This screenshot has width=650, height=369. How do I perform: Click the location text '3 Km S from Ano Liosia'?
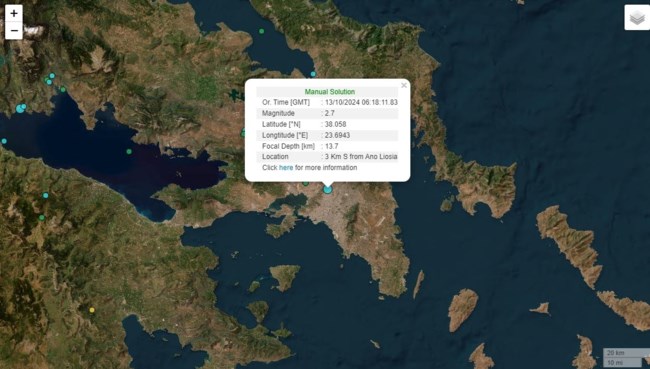[x=361, y=157]
